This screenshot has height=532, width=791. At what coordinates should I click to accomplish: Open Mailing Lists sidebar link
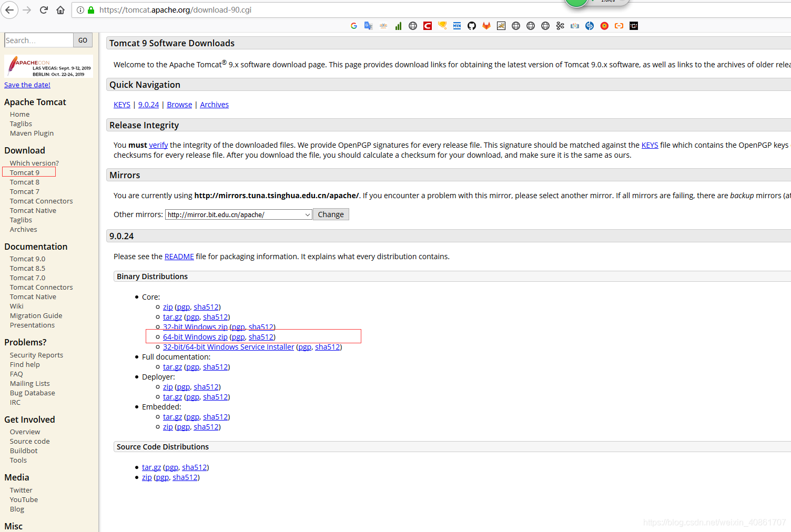click(x=30, y=383)
